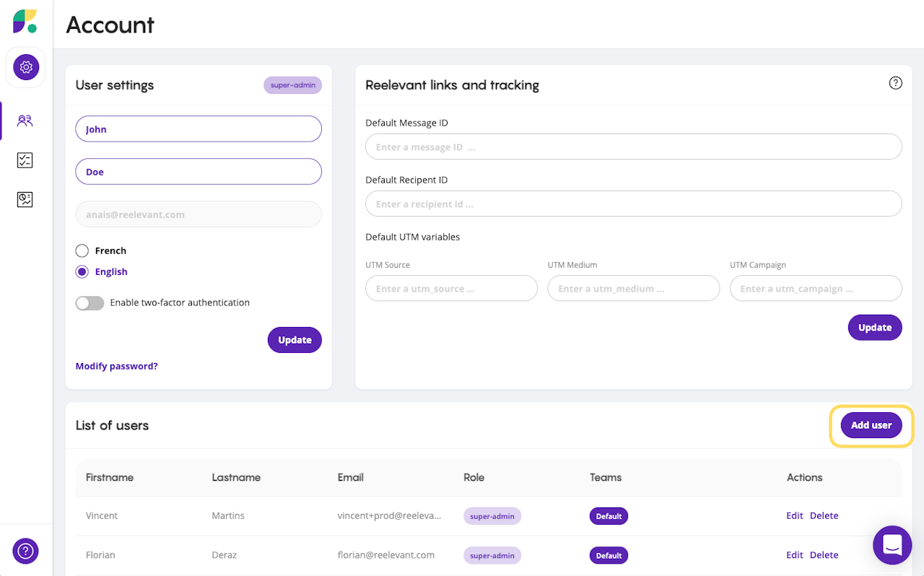Viewport: 924px width, 576px height.
Task: Open the chat support widget
Action: (x=892, y=545)
